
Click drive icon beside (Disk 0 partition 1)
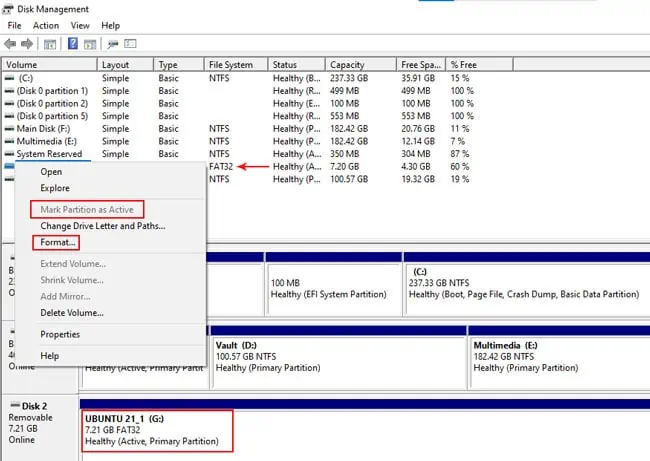[x=9, y=91]
